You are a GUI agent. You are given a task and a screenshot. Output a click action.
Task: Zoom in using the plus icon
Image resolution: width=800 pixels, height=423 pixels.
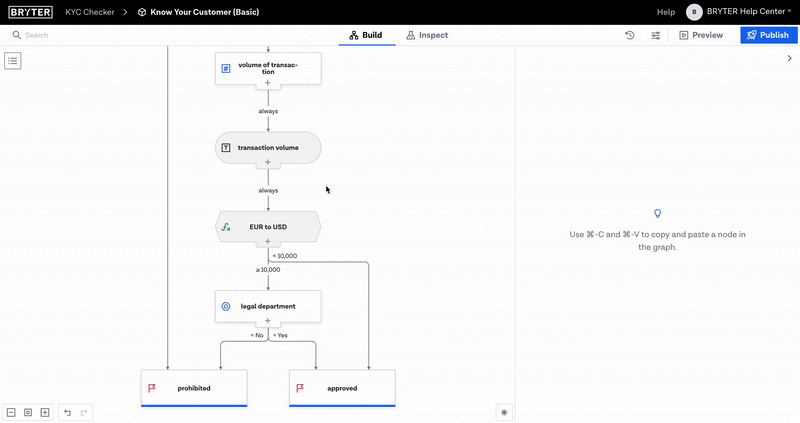click(x=44, y=412)
